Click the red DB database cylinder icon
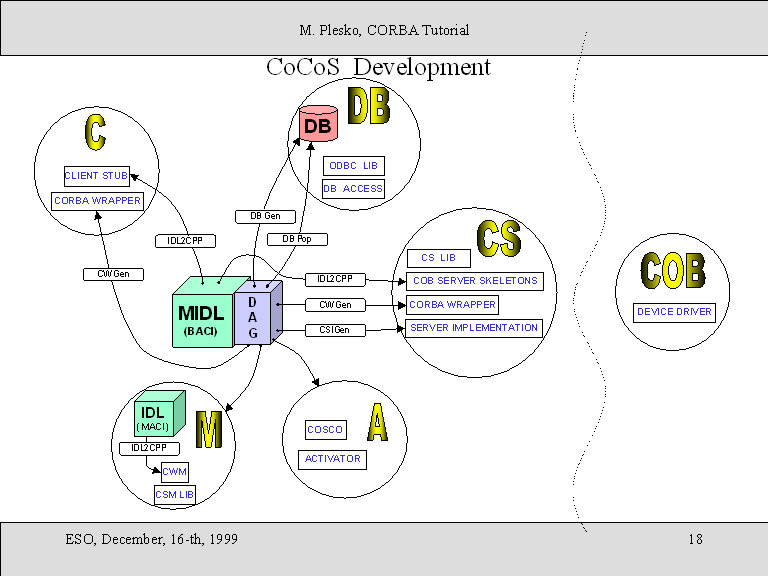 tap(318, 127)
